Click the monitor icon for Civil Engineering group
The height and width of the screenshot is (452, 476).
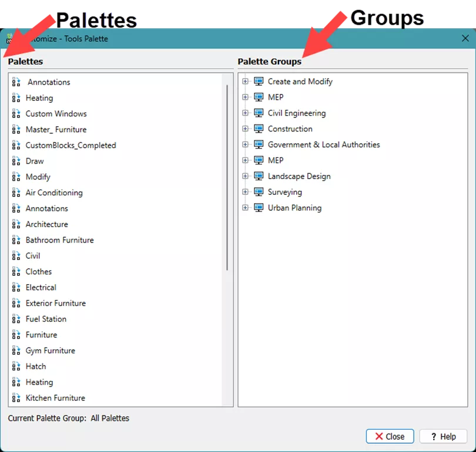click(x=259, y=113)
